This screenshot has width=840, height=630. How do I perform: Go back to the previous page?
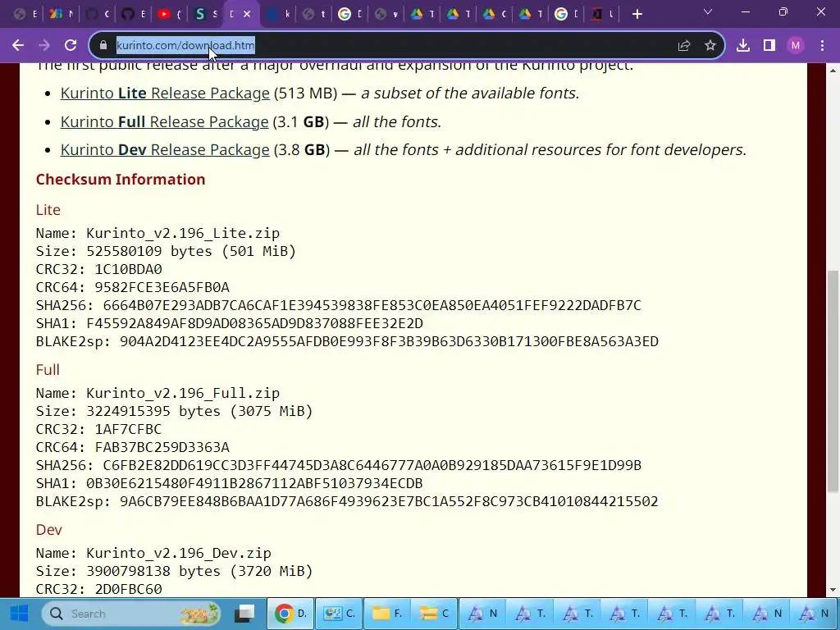[18, 46]
